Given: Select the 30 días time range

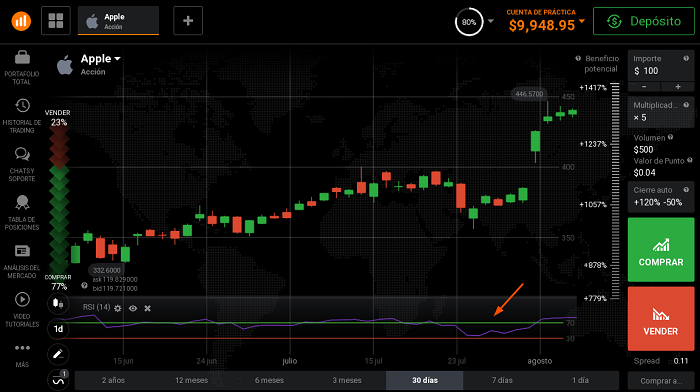Looking at the screenshot, I should 425,380.
